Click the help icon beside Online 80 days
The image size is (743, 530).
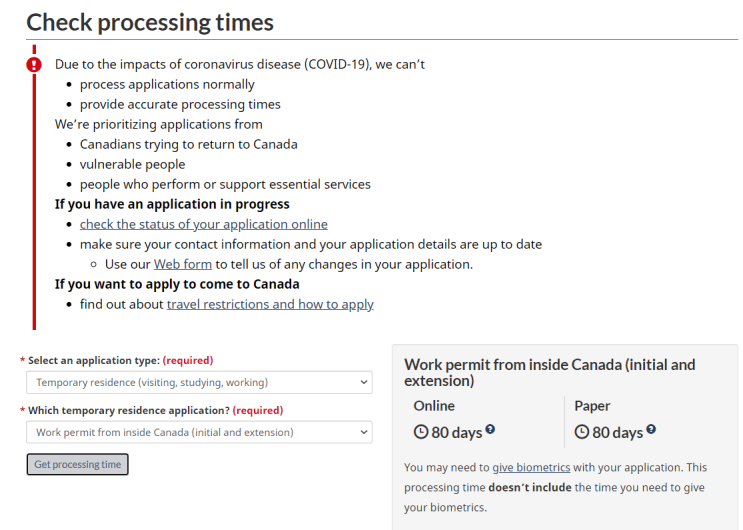490,429
